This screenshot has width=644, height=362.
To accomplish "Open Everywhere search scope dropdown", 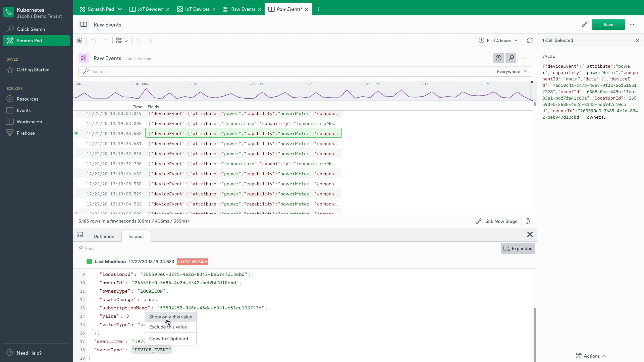I will coord(512,71).
